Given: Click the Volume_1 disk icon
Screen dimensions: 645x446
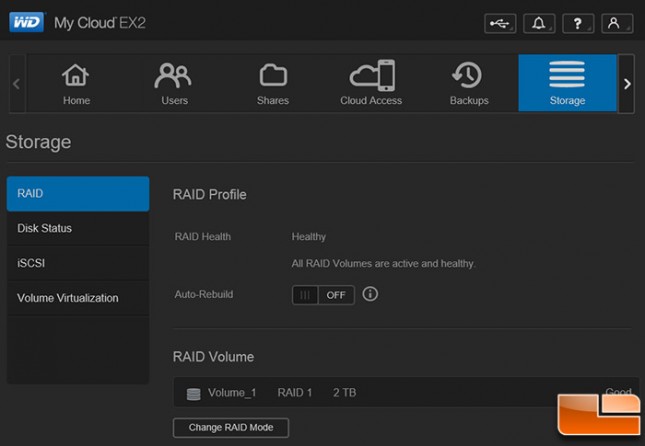Looking at the screenshot, I should (193, 394).
